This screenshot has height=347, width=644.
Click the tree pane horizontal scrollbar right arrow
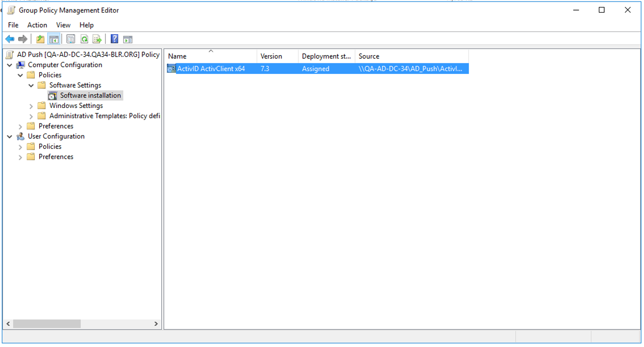[x=156, y=324]
